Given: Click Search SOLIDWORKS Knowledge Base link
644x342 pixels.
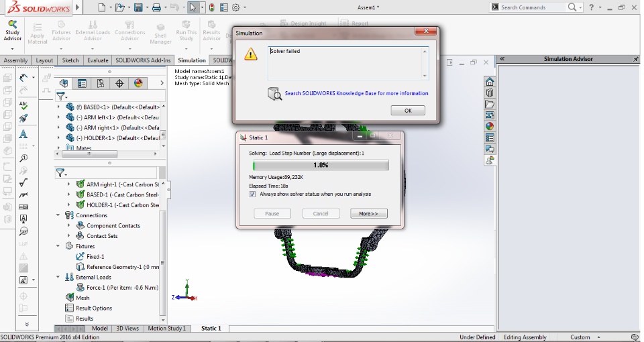Looking at the screenshot, I should 356,93.
